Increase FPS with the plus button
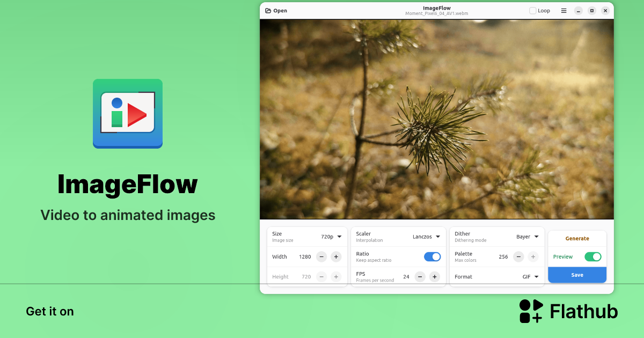 pyautogui.click(x=435, y=276)
